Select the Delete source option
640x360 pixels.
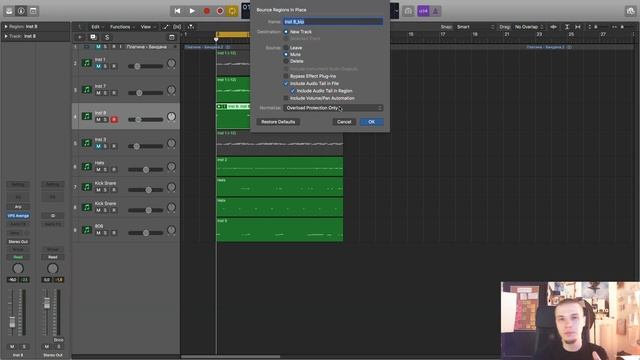click(x=286, y=61)
